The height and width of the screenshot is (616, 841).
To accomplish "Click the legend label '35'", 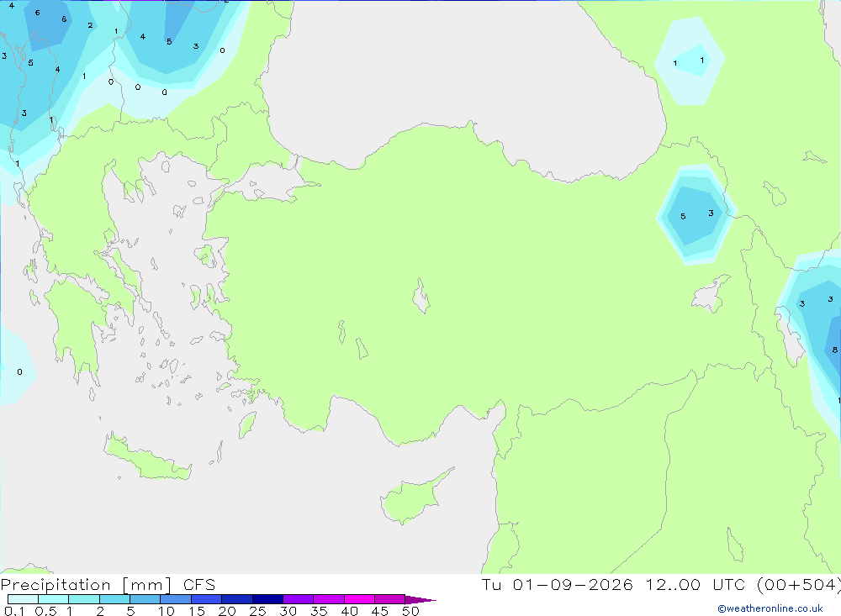I will pyautogui.click(x=319, y=611).
